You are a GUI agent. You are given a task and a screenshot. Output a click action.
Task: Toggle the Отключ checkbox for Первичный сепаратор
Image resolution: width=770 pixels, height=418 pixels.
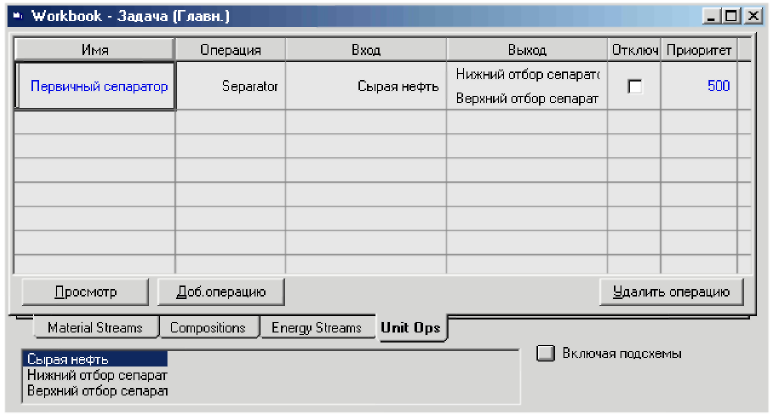(x=634, y=87)
